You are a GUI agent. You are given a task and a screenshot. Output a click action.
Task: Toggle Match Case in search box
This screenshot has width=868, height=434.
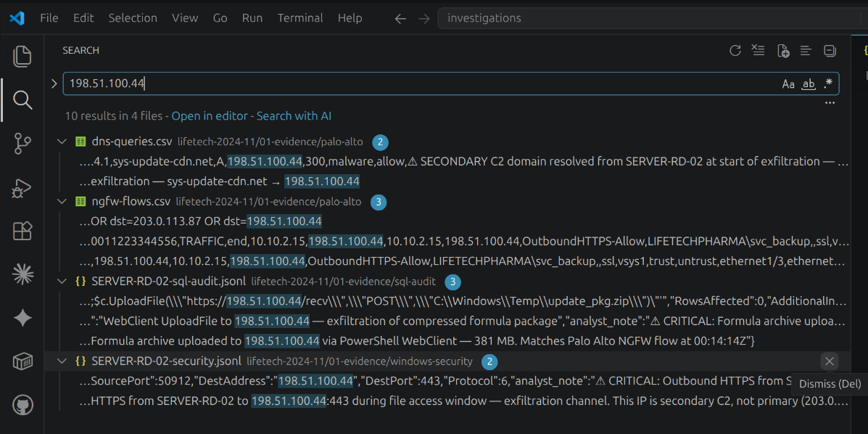pos(788,84)
